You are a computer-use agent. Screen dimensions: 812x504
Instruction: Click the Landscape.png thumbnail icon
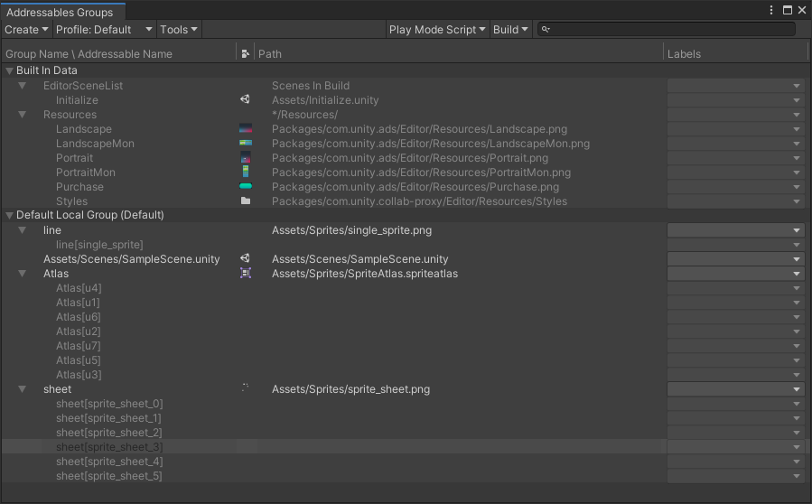coord(245,129)
